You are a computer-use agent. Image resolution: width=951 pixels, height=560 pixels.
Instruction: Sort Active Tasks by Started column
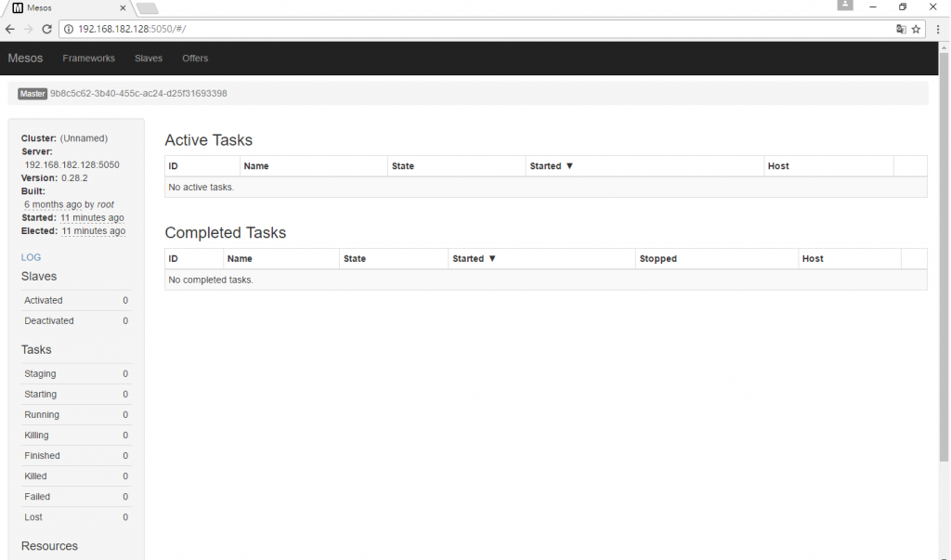[x=645, y=166]
